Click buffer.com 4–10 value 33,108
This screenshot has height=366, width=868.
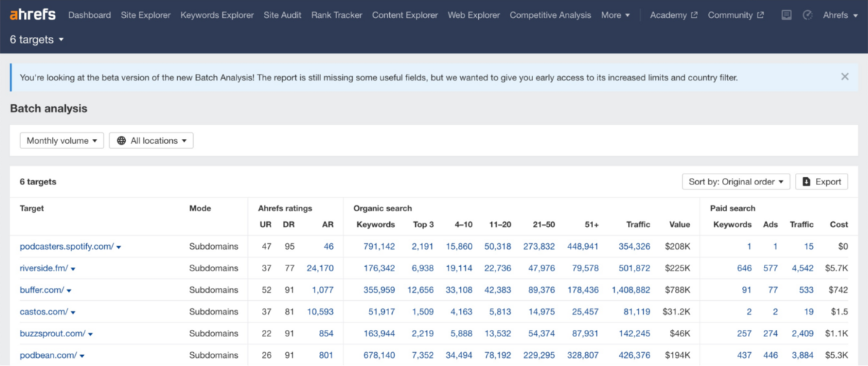pos(459,290)
